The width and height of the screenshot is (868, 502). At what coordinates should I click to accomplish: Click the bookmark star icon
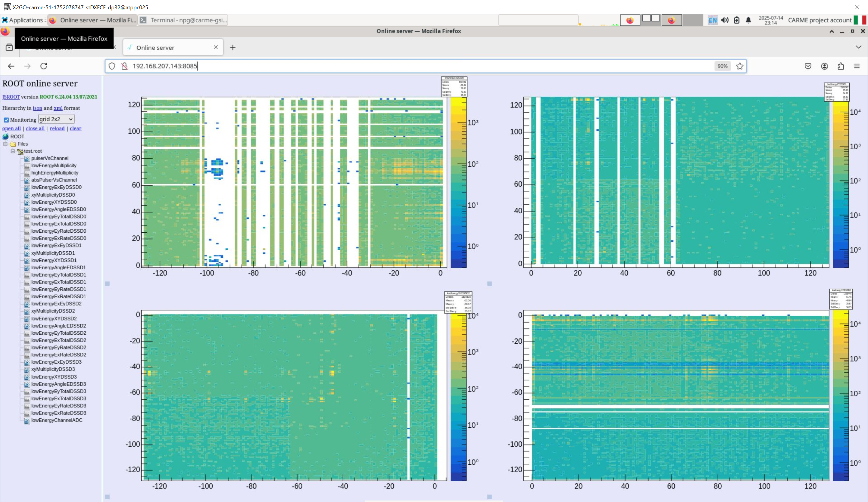(739, 66)
